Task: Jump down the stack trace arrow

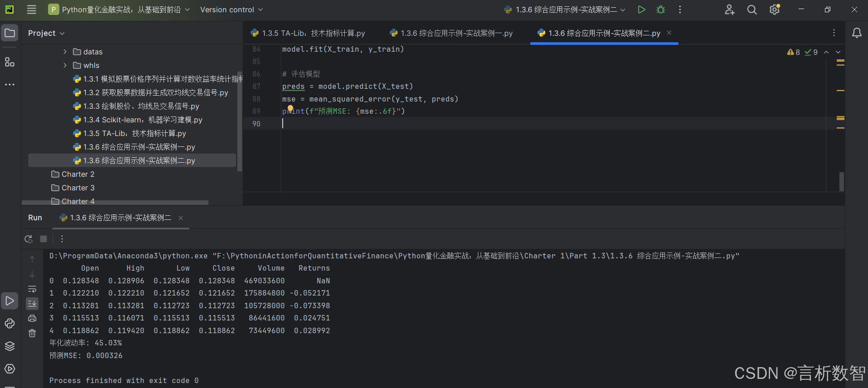Action: pos(32,274)
